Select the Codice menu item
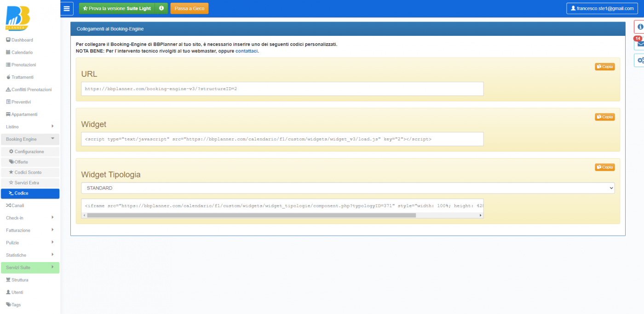 [x=30, y=194]
